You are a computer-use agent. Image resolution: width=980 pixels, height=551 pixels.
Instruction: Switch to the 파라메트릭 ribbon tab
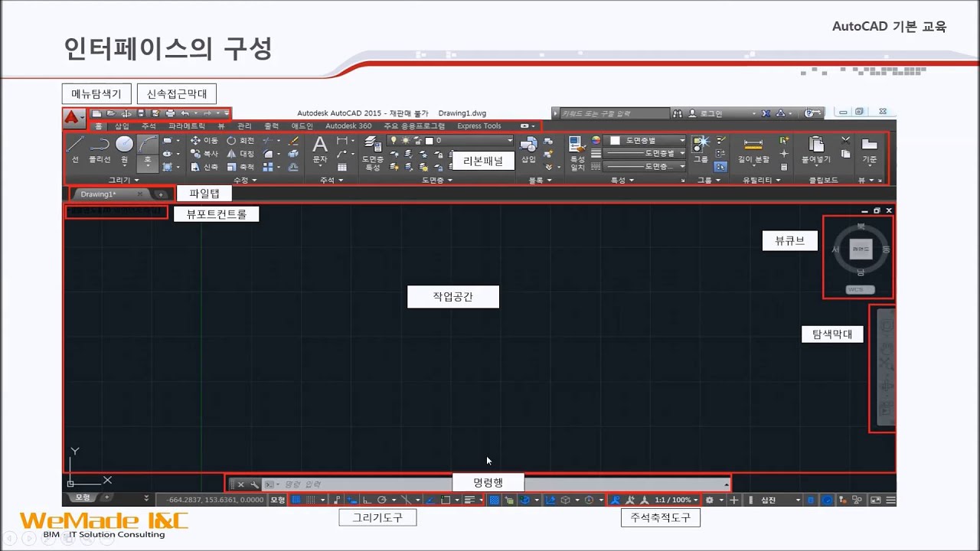coord(187,126)
